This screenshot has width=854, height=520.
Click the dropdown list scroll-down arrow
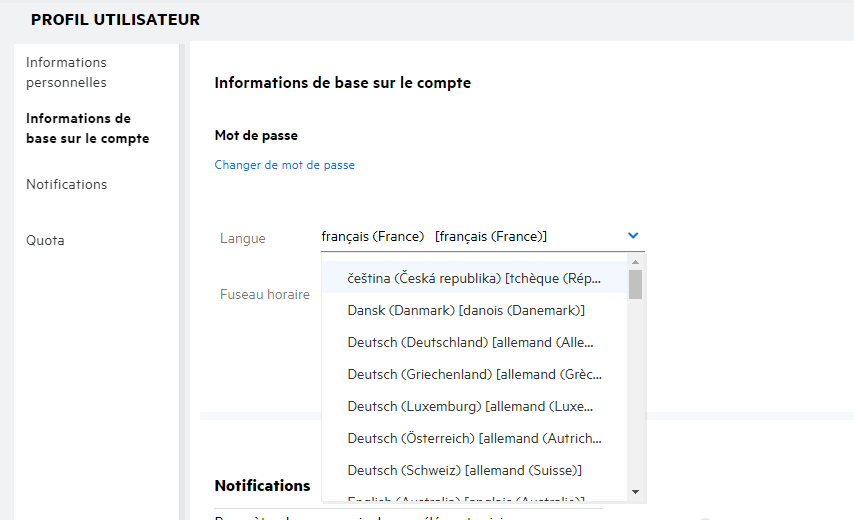pyautogui.click(x=635, y=492)
